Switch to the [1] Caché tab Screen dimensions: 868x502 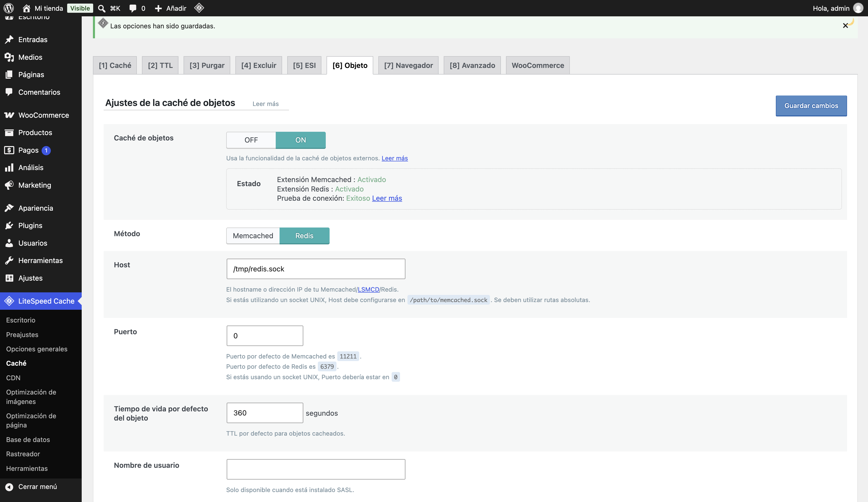115,65
